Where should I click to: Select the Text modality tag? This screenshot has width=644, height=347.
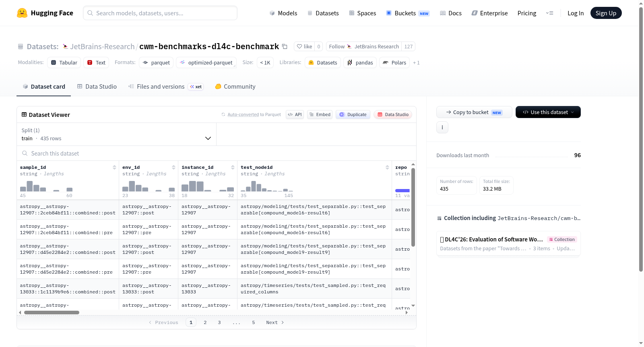(x=96, y=62)
